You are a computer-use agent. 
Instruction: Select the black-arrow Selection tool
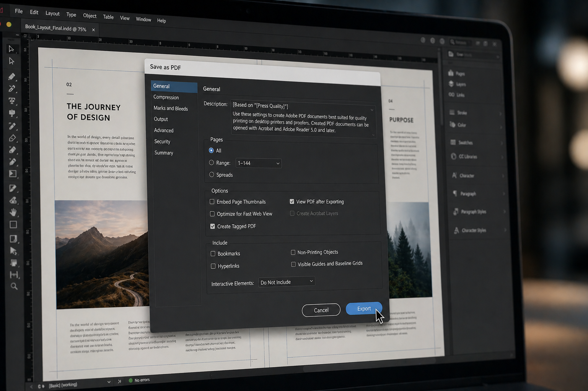[x=11, y=49]
